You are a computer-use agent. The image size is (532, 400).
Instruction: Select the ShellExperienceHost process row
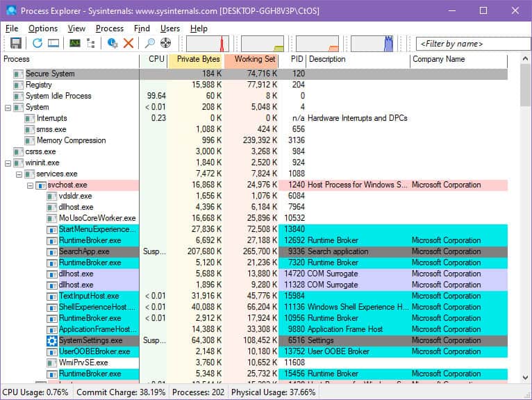(255, 307)
